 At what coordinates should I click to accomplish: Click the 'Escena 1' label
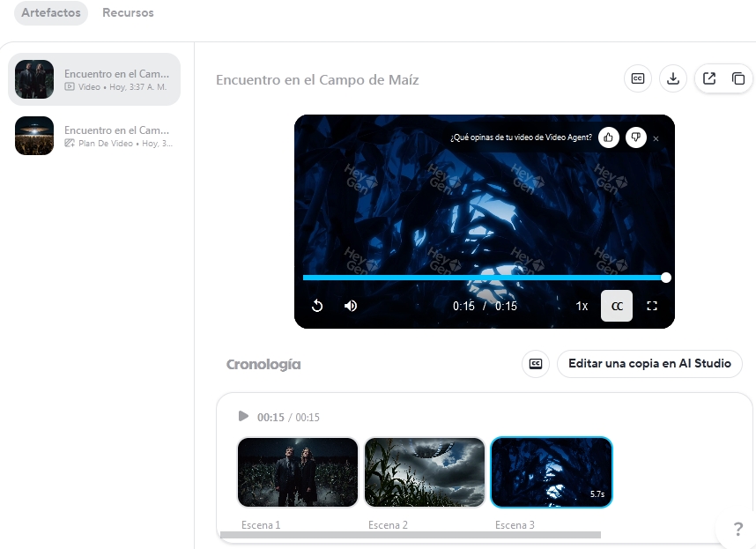(x=261, y=525)
